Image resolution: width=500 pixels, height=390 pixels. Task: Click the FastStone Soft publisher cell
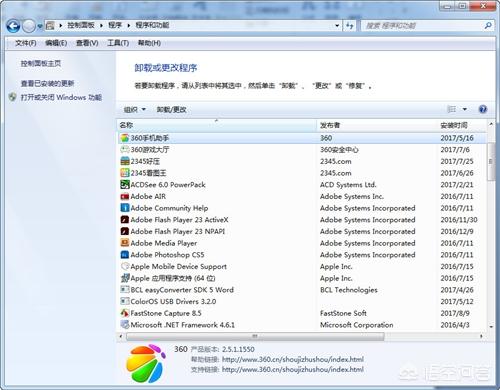pos(343,313)
